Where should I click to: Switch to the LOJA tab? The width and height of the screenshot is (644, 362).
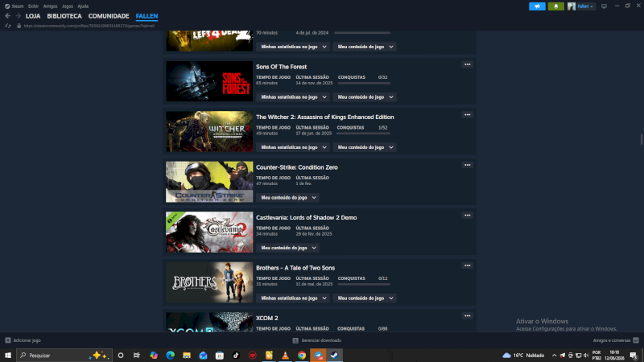click(33, 16)
